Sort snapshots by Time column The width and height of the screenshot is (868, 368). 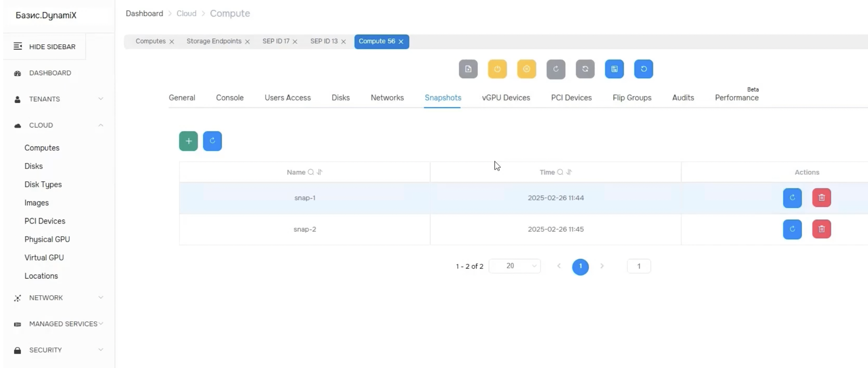tap(569, 172)
